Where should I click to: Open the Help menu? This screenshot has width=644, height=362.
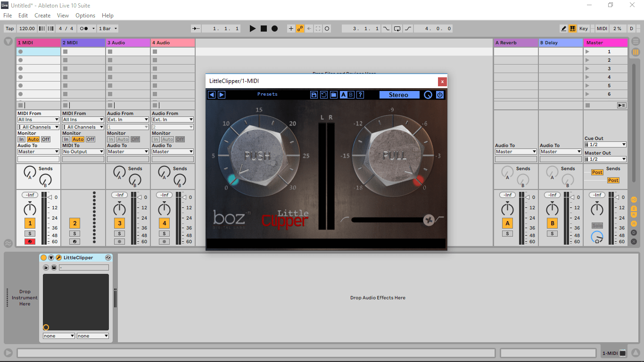tap(107, 16)
